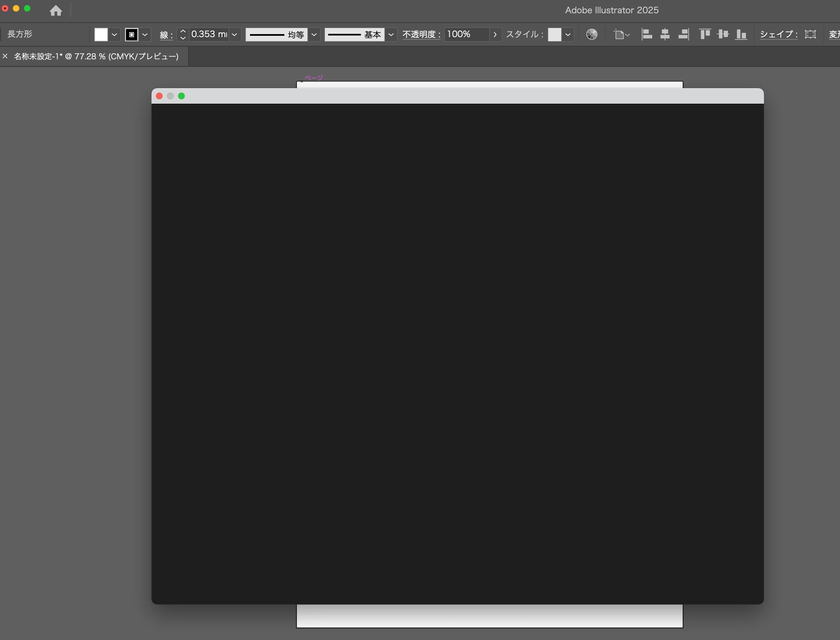Open the 基本 brush definition dropdown
The image size is (840, 640).
click(x=391, y=35)
